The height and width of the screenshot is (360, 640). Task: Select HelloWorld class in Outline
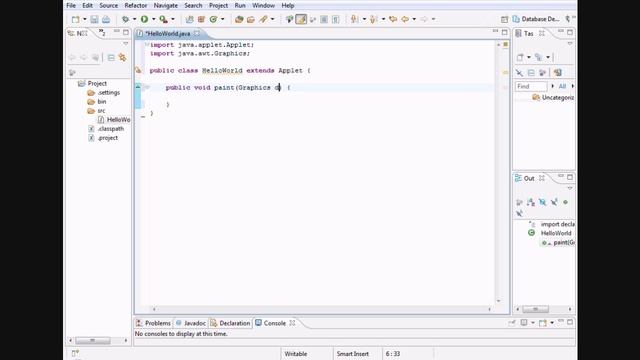[x=550, y=233]
